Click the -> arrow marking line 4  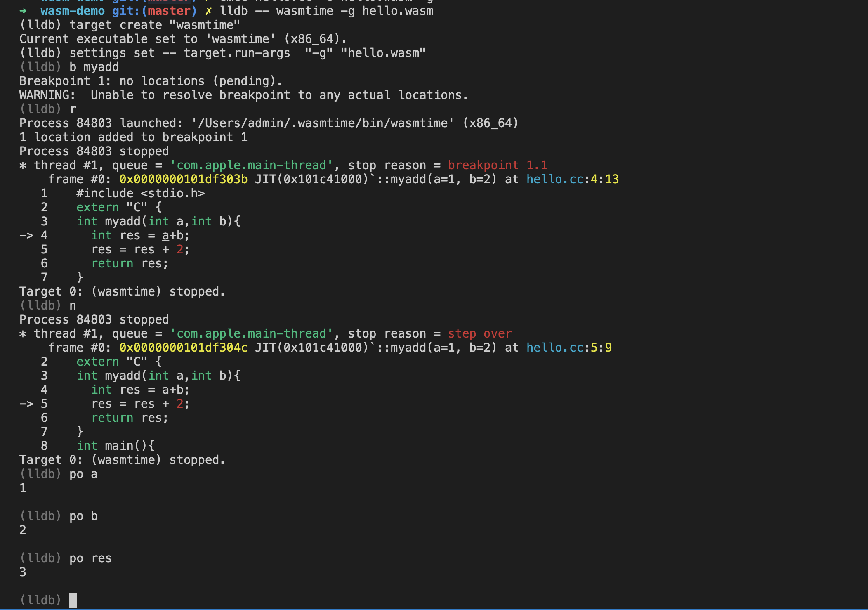tap(27, 235)
